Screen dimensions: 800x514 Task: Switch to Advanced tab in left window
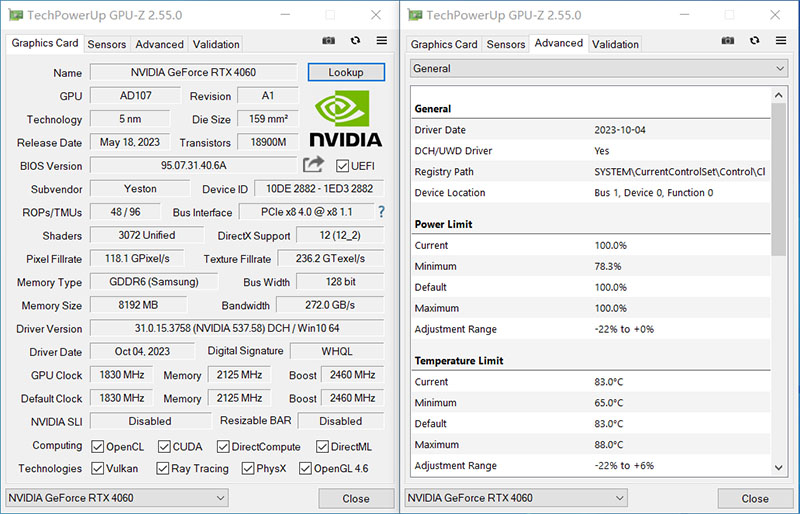pyautogui.click(x=159, y=44)
